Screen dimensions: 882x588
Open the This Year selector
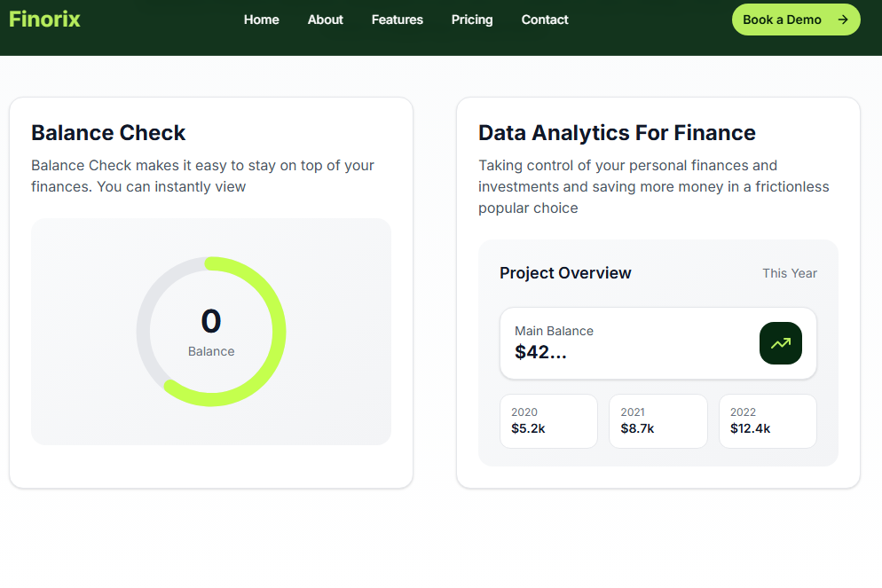click(x=789, y=273)
